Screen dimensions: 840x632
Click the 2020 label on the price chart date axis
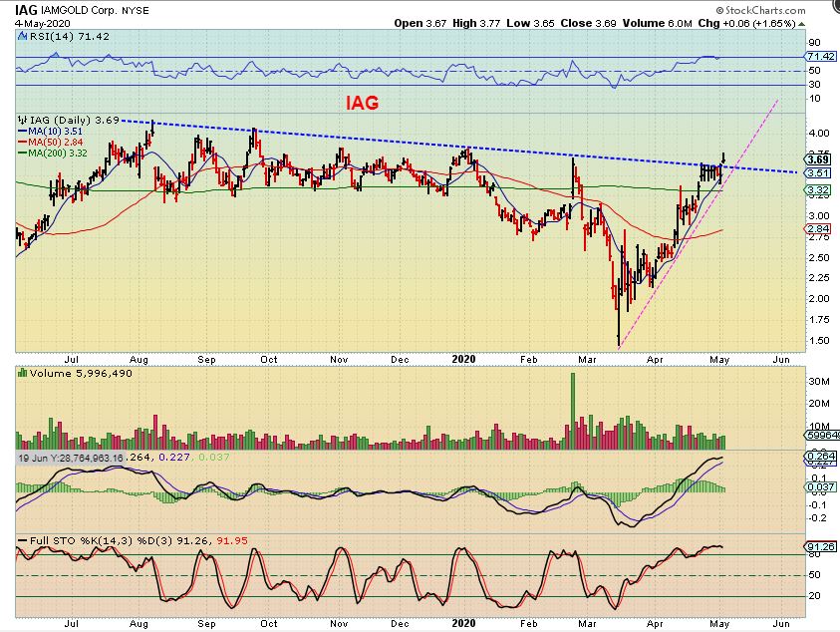(463, 359)
